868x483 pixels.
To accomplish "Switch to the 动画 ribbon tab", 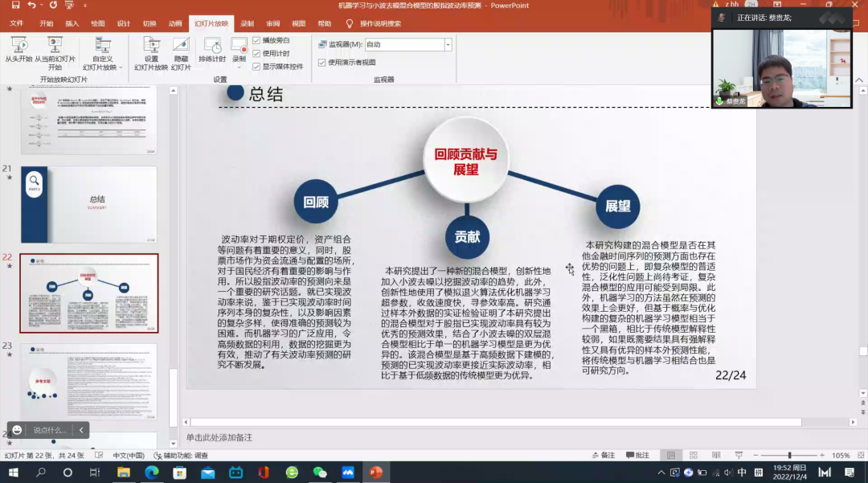I will coord(175,23).
